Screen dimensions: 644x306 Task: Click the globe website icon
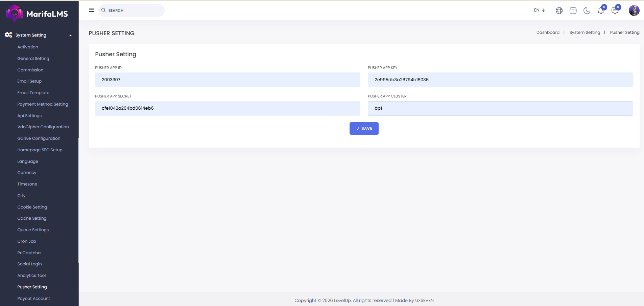[x=559, y=11]
